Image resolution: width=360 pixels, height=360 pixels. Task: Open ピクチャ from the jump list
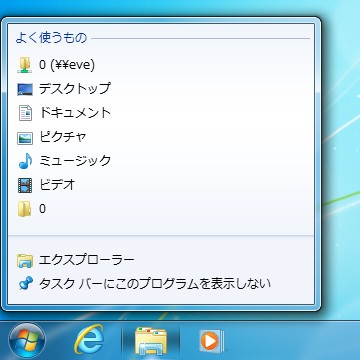[161, 137]
